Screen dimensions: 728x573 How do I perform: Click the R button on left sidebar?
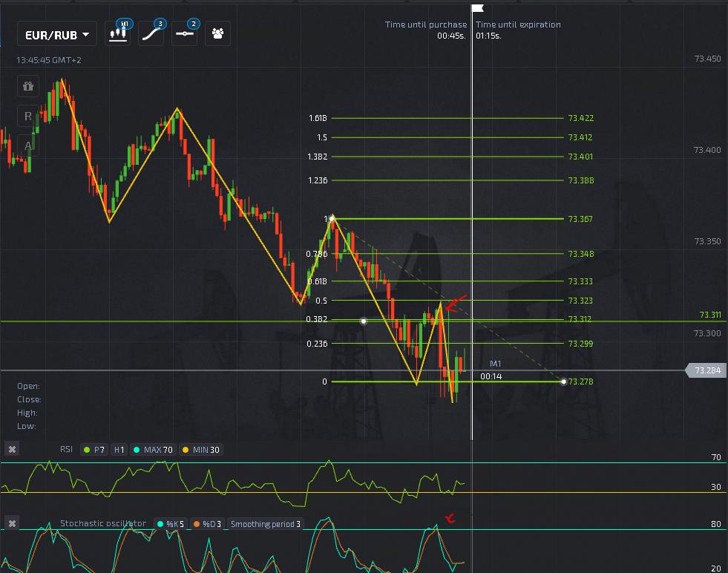click(28, 116)
